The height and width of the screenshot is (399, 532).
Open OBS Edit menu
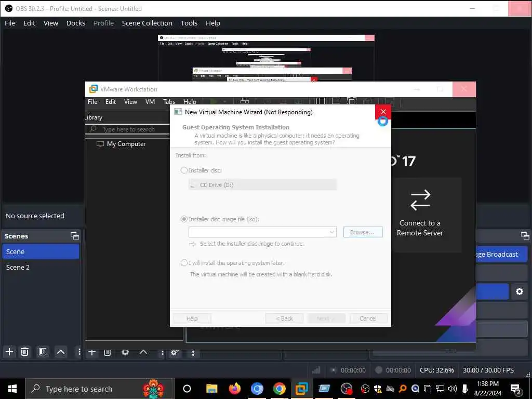(29, 23)
